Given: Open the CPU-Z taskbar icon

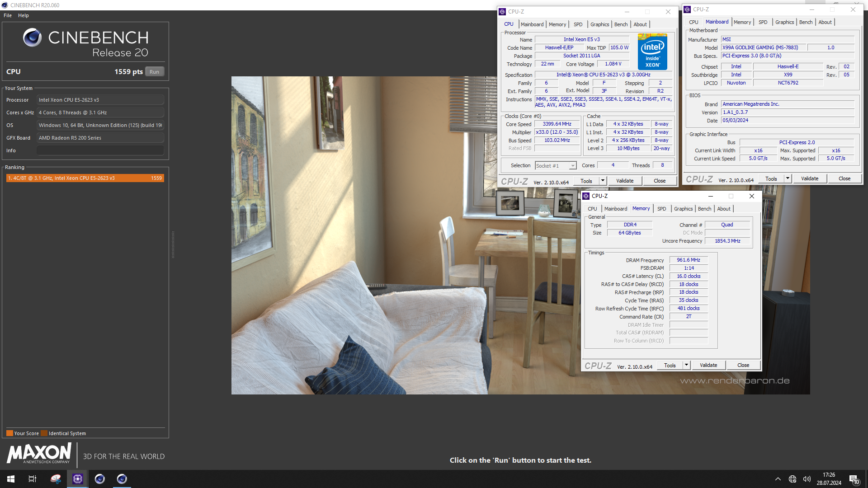Looking at the screenshot, I should [x=78, y=479].
